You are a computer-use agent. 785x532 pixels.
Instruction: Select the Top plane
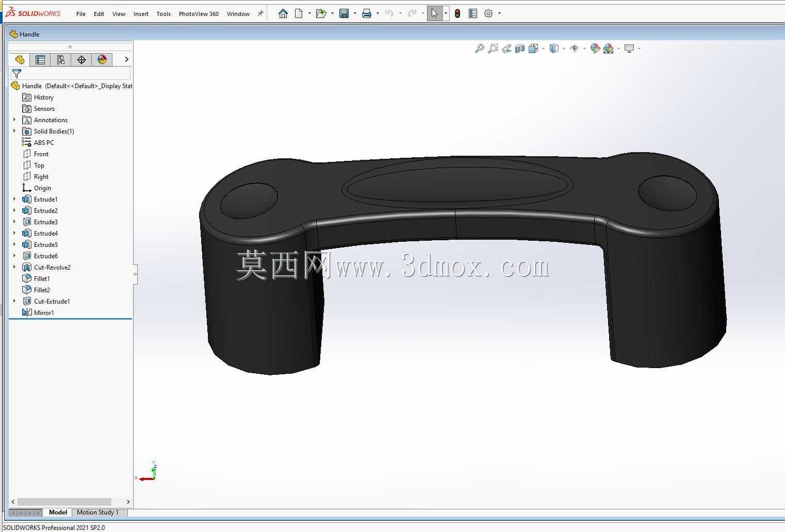pyautogui.click(x=39, y=165)
